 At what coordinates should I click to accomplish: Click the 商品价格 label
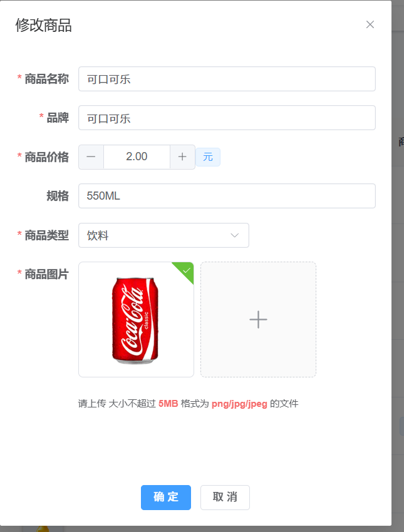(x=46, y=157)
